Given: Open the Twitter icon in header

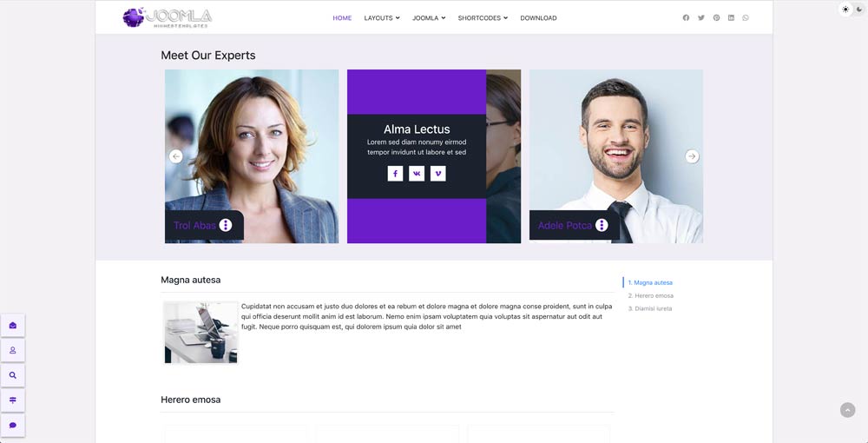Looking at the screenshot, I should [x=701, y=17].
